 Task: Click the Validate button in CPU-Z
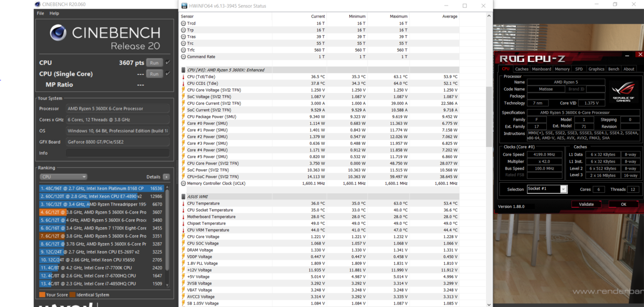[x=586, y=204]
